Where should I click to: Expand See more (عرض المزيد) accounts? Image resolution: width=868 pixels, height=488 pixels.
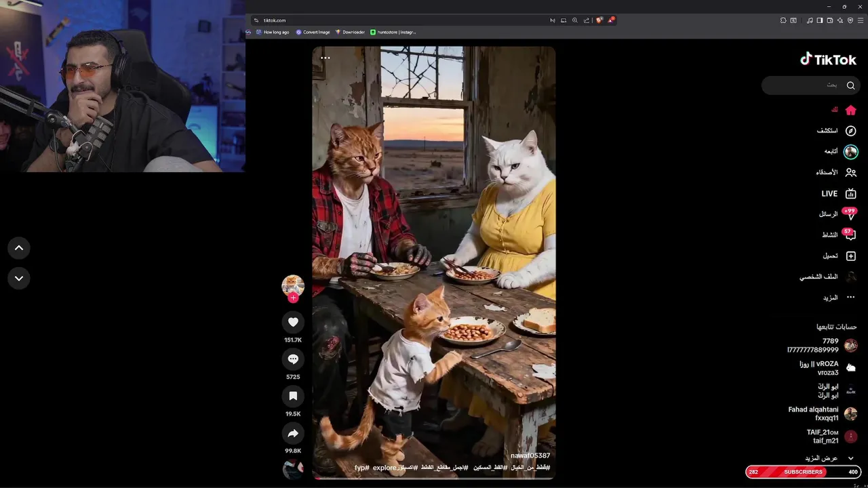[830, 458]
